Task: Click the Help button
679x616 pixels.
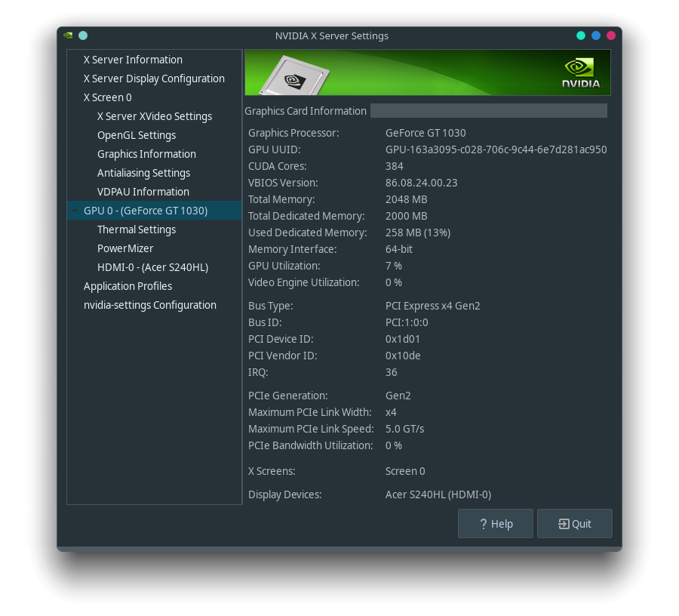Action: click(x=496, y=524)
